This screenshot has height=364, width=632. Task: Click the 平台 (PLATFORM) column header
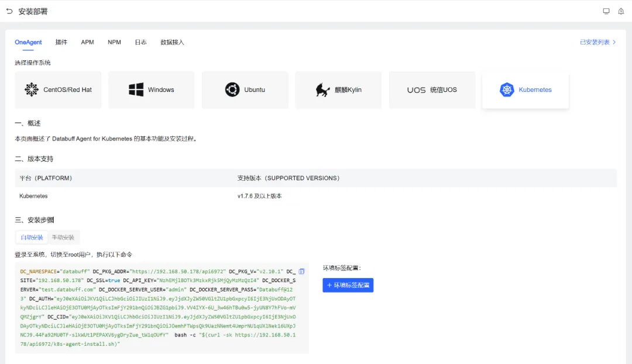(46, 178)
